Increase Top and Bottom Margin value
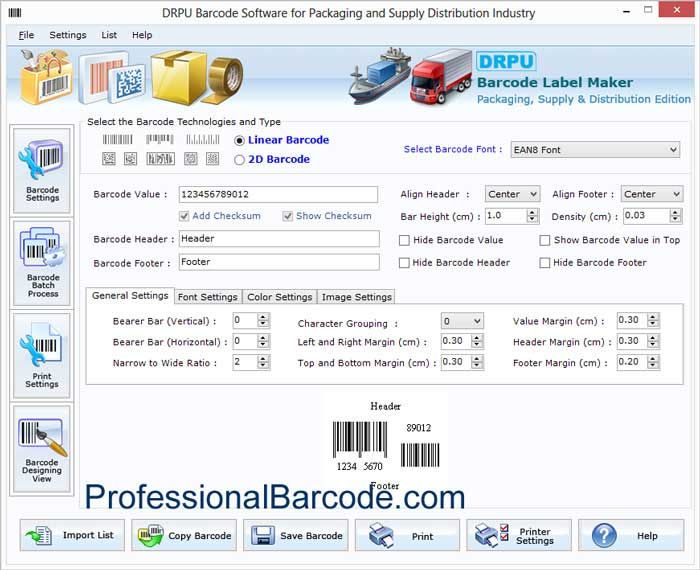Viewport: 700px width, 570px height. pyautogui.click(x=476, y=359)
